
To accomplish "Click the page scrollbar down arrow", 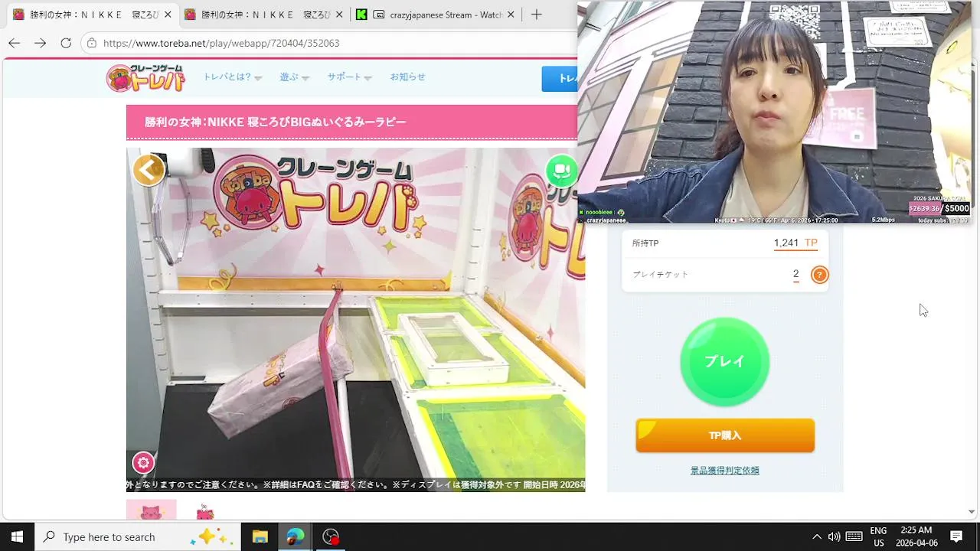I will pos(972,511).
